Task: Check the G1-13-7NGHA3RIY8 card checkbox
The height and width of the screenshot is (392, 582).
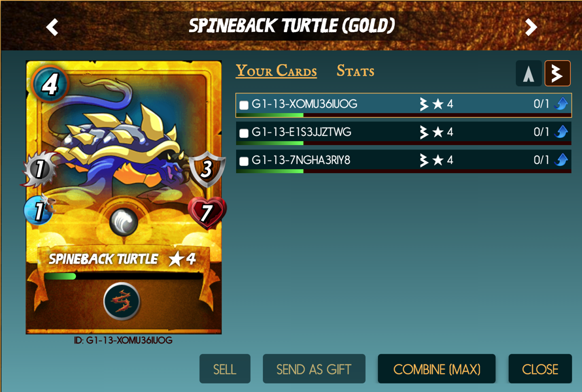Action: click(244, 161)
